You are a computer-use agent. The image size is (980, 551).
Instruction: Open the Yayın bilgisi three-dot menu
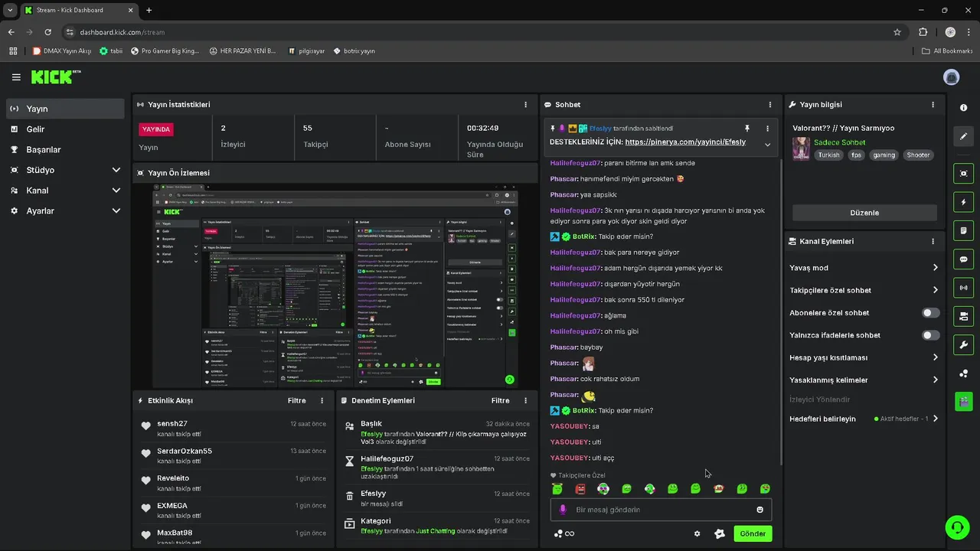[x=933, y=105]
